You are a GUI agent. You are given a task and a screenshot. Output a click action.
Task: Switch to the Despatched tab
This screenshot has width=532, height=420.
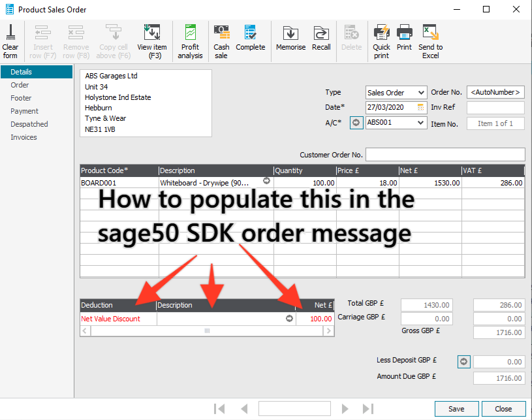tap(29, 124)
